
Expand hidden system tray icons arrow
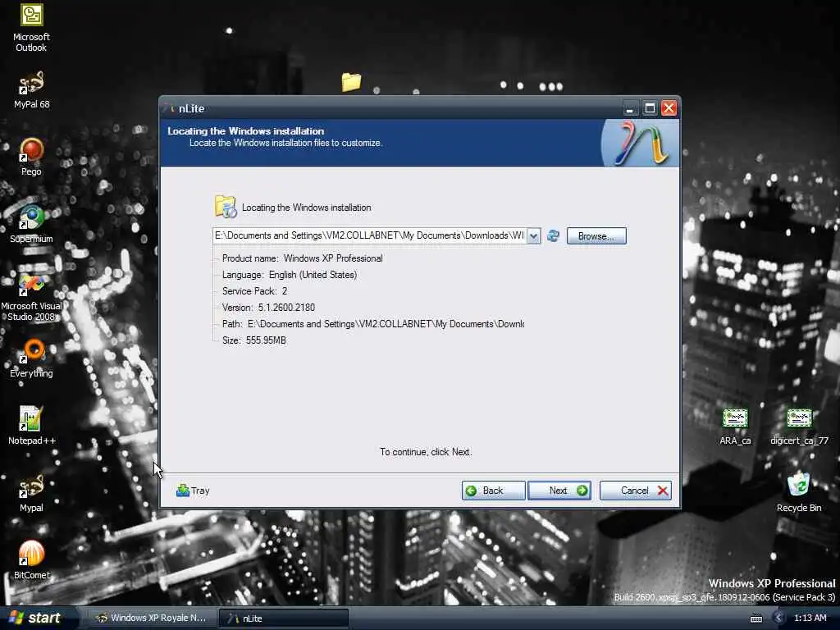778,619
